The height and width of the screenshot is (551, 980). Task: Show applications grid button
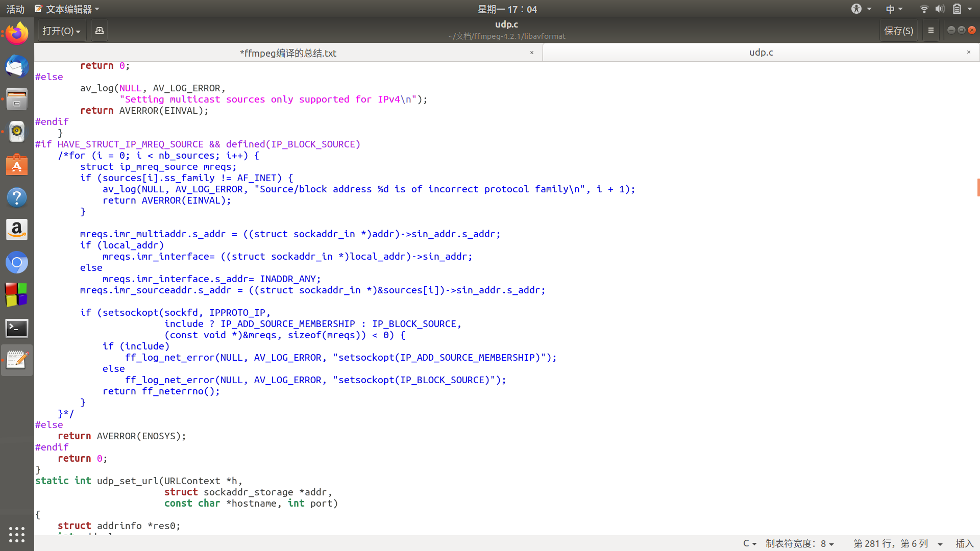click(17, 534)
